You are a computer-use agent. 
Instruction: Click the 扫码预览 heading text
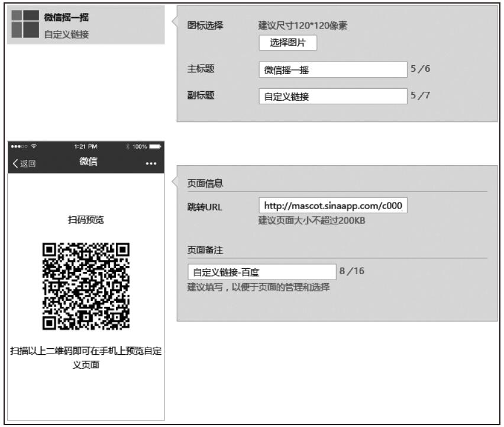(87, 220)
